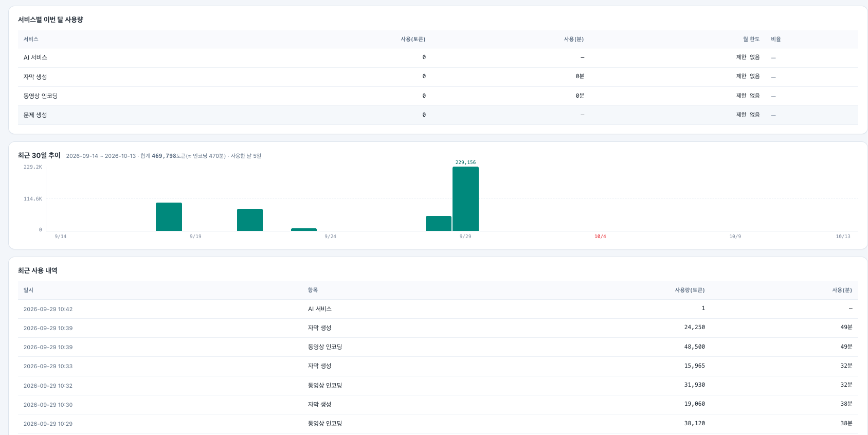Viewport: 868px width, 435px height.
Task: Click the total 469,798 tokens summary text
Action: (x=164, y=156)
